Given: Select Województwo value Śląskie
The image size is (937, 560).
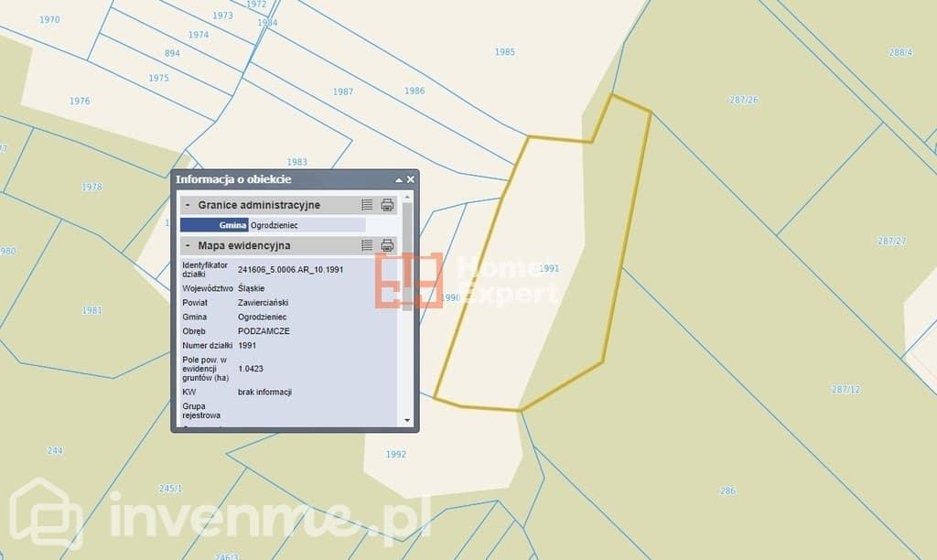Looking at the screenshot, I should click(251, 288).
